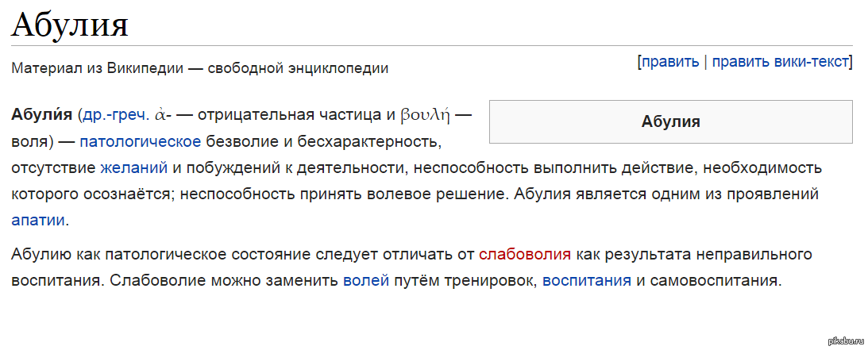Click the word "Абулию" starting second paragraph

(x=38, y=254)
